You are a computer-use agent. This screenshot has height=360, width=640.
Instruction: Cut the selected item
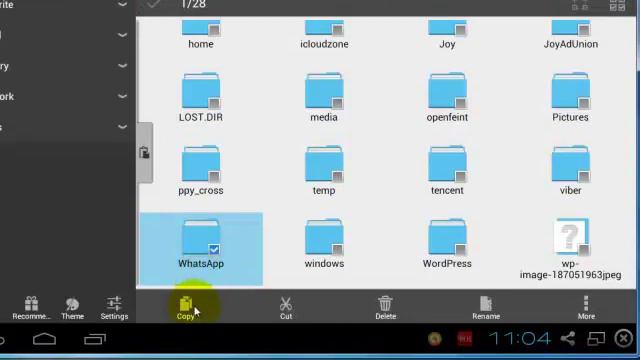[x=286, y=308]
